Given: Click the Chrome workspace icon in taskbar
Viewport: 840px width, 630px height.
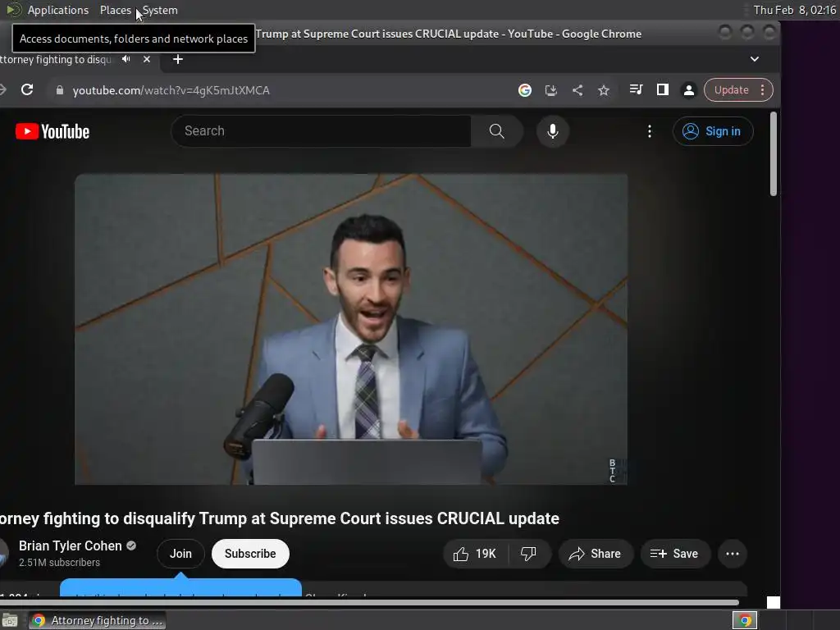Looking at the screenshot, I should (745, 620).
